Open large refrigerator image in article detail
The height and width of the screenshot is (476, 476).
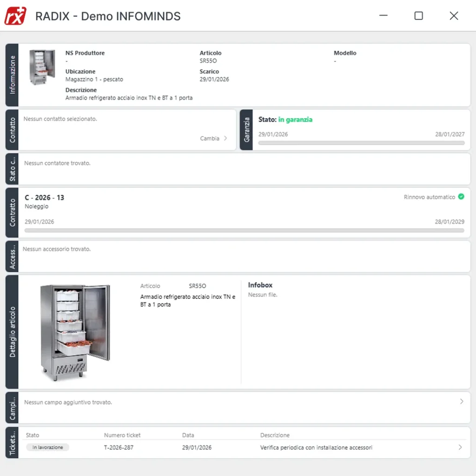point(75,332)
